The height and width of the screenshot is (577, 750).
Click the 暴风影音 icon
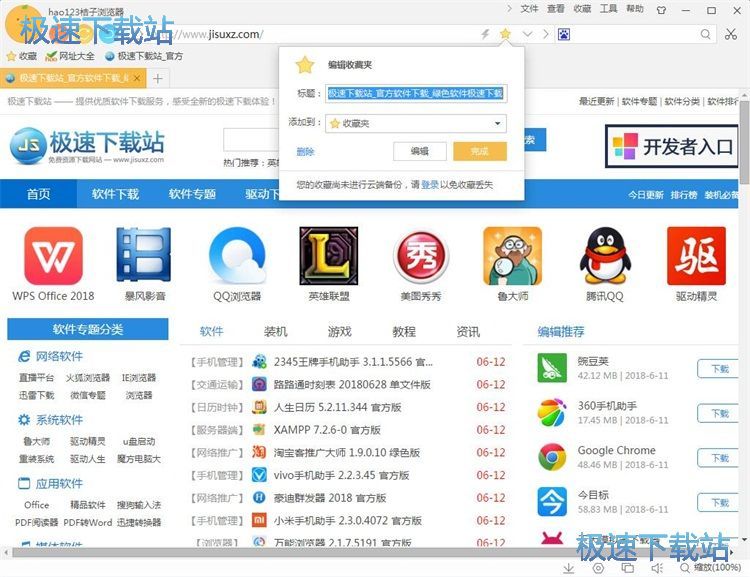pyautogui.click(x=144, y=254)
